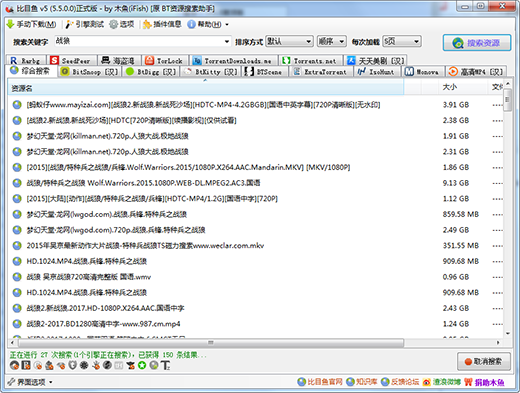Click the green star engine status icon
The width and height of the screenshot is (520, 393).
pyautogui.click(x=142, y=365)
